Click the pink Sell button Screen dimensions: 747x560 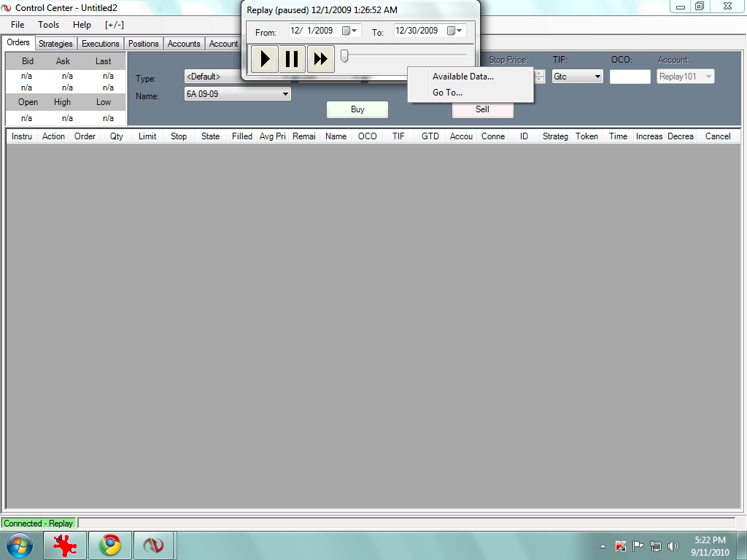[x=482, y=109]
